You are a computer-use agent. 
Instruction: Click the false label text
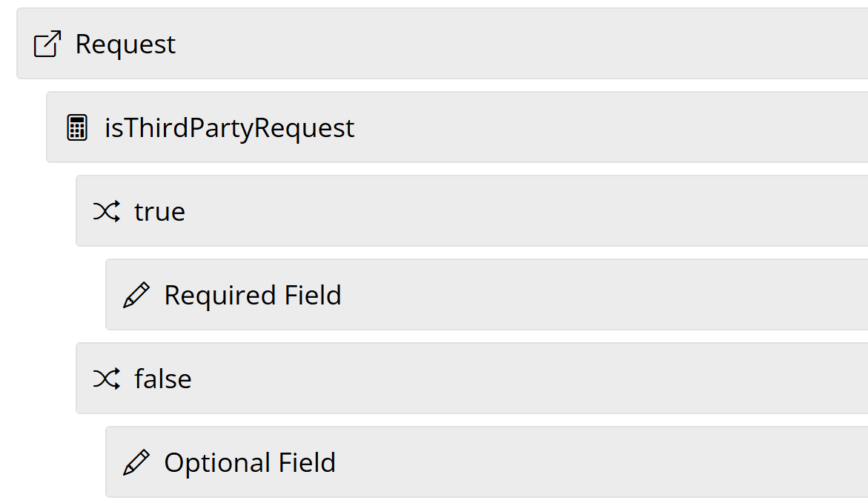pyautogui.click(x=163, y=379)
